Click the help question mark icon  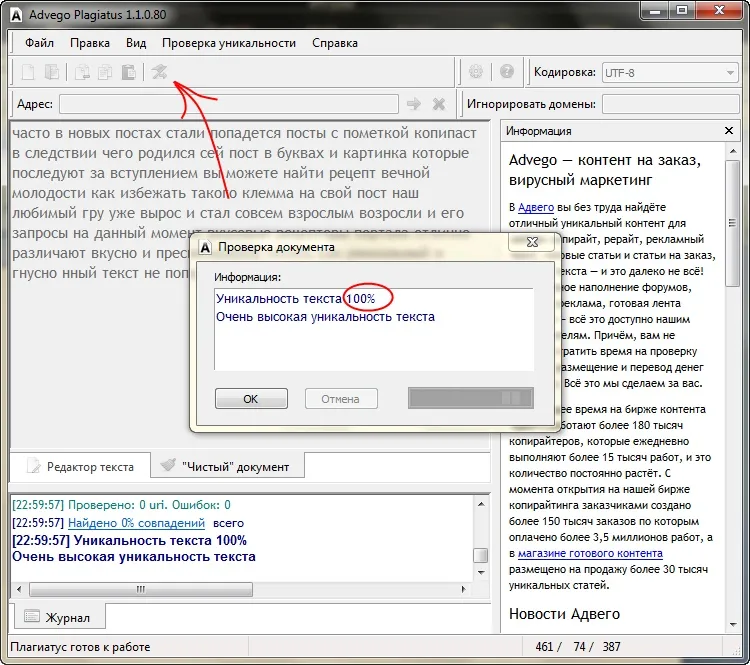(x=507, y=72)
